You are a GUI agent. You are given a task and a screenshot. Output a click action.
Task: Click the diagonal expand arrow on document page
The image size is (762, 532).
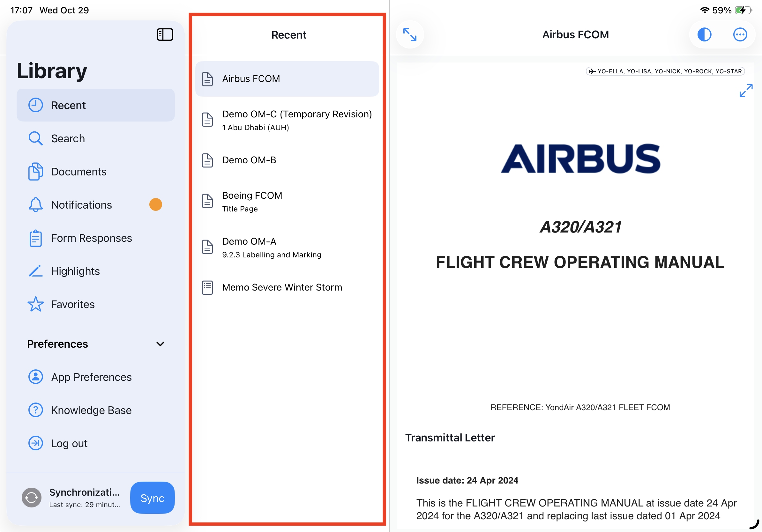(745, 90)
